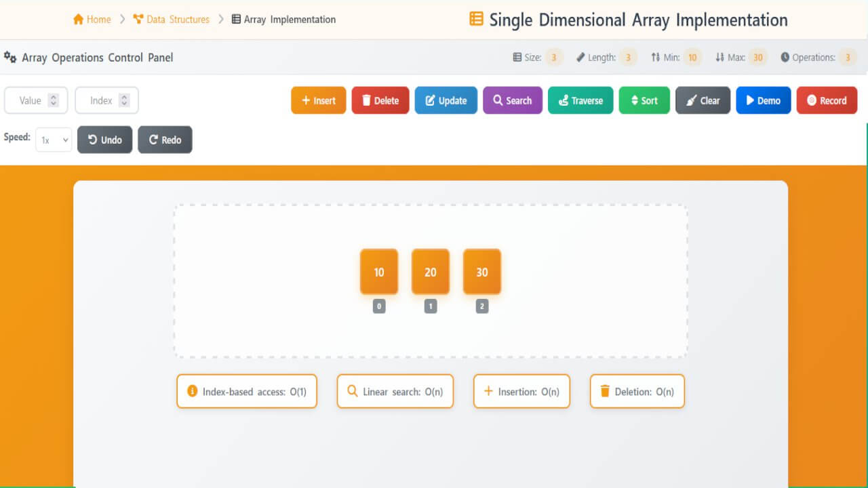Click the Length stat value 3

click(628, 58)
